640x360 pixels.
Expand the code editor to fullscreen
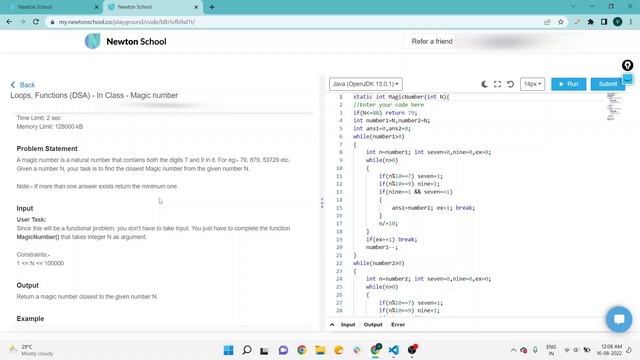tap(497, 84)
